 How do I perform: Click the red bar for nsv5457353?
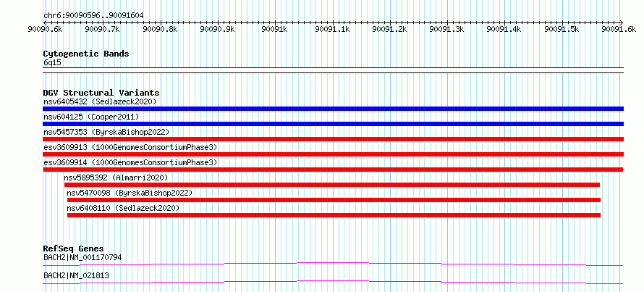pos(333,139)
